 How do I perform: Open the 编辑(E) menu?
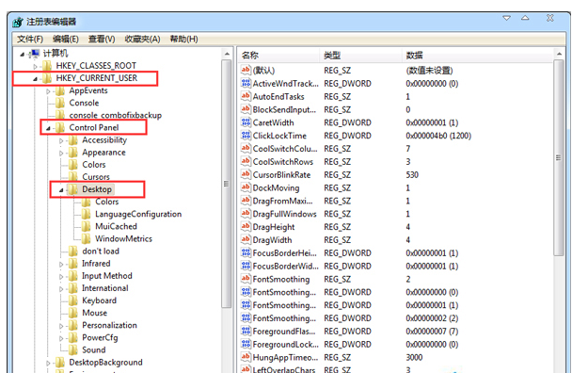(x=66, y=39)
